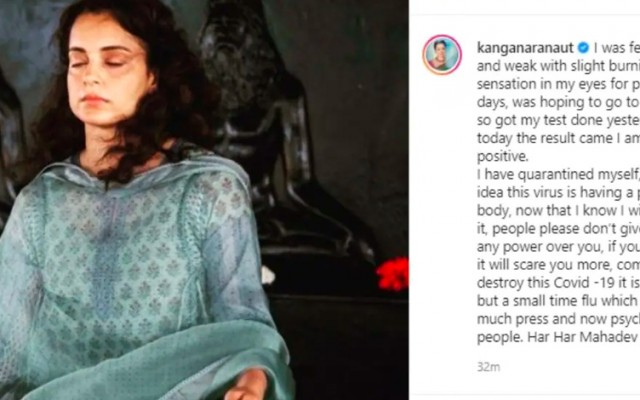The image size is (640, 400).
Task: Click the blue verified badge
Action: [x=584, y=48]
